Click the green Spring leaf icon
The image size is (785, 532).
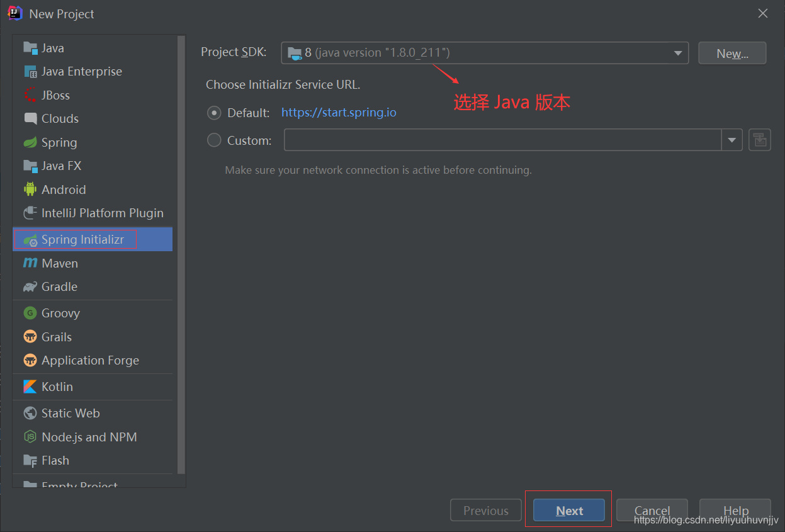(x=30, y=142)
